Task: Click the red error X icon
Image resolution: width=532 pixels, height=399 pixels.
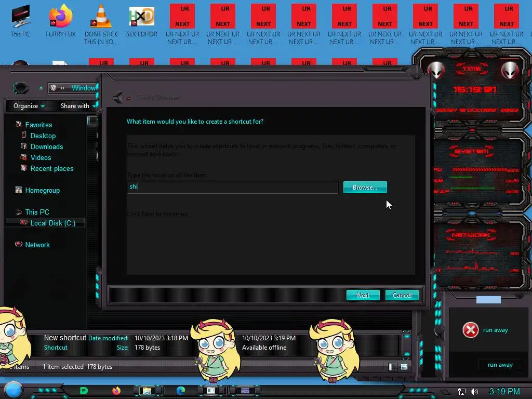Action: (470, 330)
